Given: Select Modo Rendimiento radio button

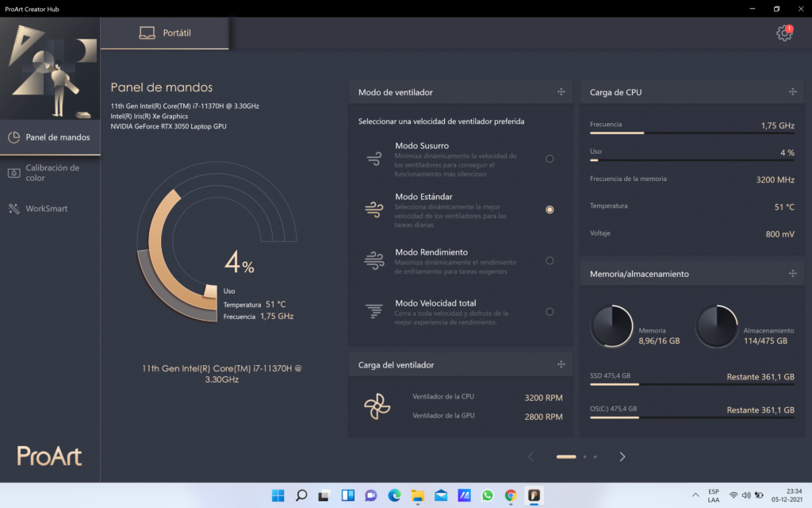Looking at the screenshot, I should click(x=550, y=260).
